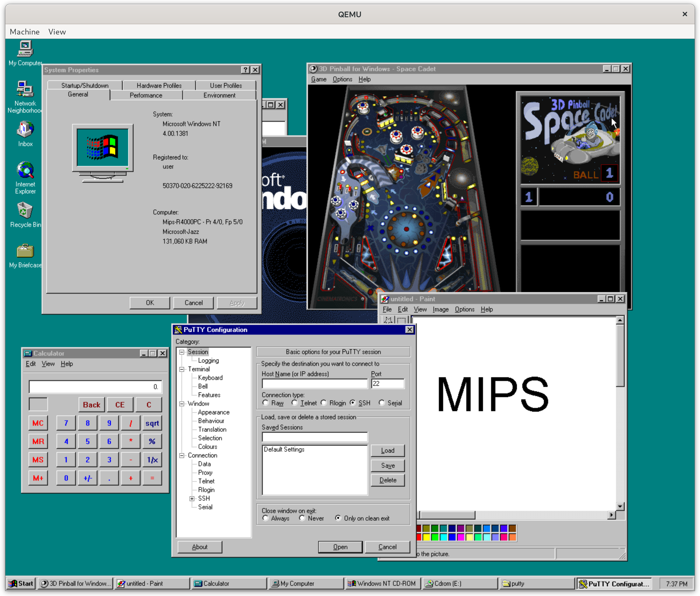
Task: Click the 1/x button in Calculator
Action: pyautogui.click(x=152, y=460)
